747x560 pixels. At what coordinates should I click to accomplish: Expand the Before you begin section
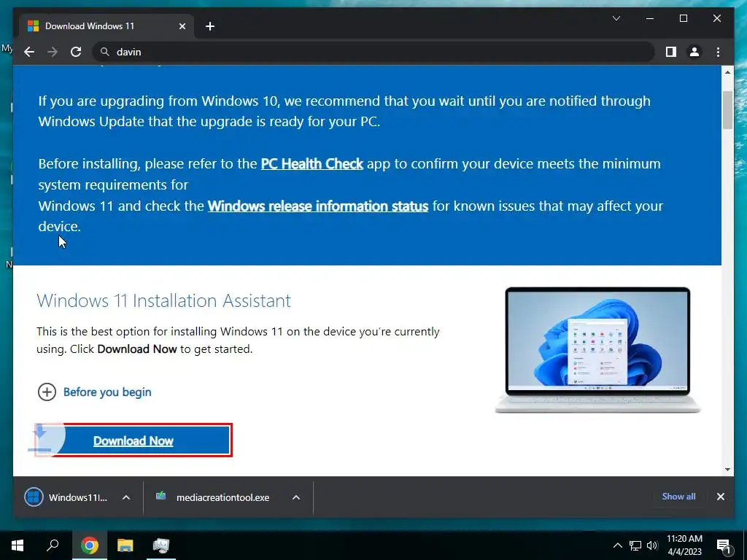coord(94,392)
